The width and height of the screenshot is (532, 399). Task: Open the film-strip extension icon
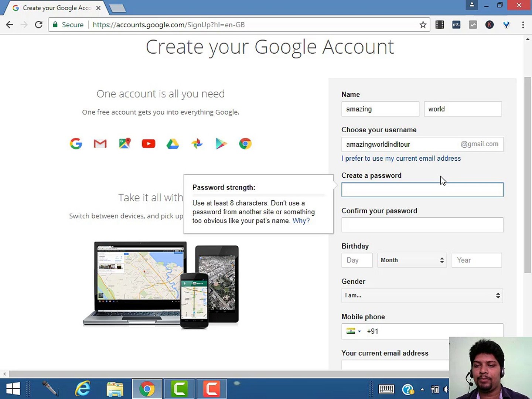[x=440, y=25]
